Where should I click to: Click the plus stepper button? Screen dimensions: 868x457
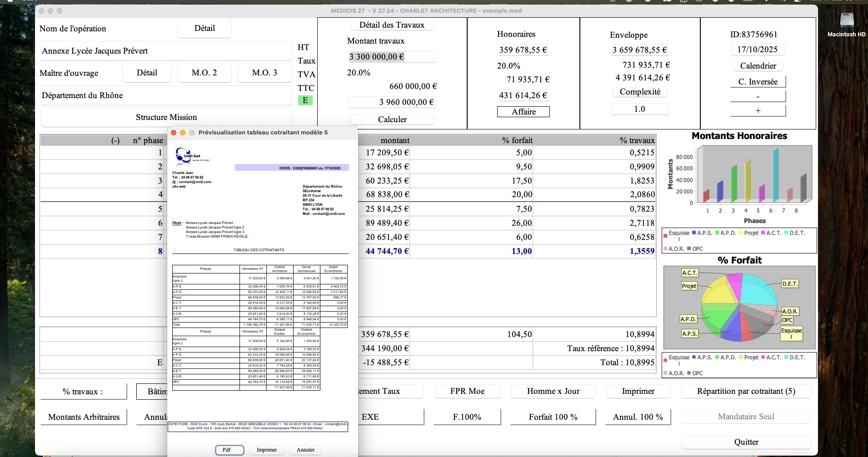[758, 110]
